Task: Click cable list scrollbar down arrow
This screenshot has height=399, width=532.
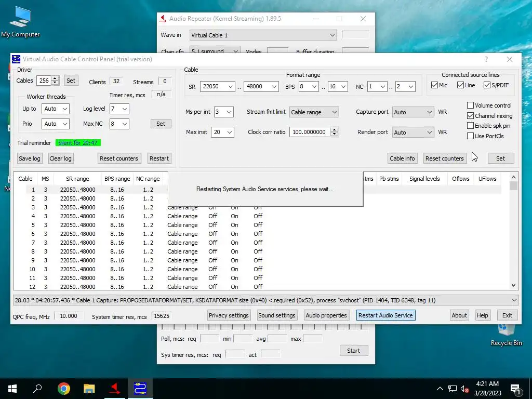Action: 513,285
